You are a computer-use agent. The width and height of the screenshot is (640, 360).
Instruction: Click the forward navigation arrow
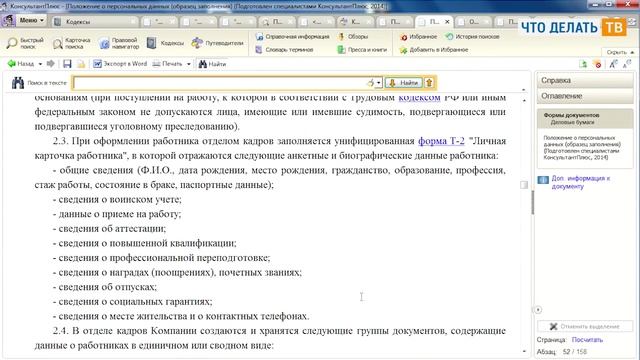[51, 64]
